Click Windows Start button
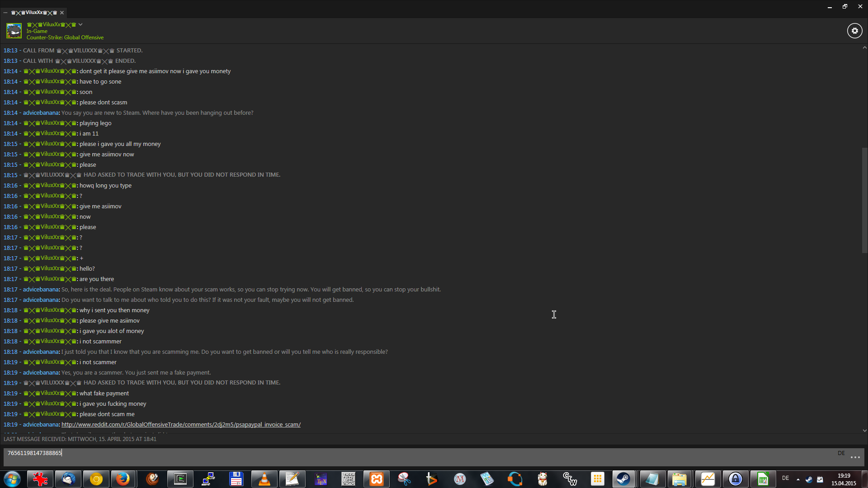 click(x=12, y=479)
